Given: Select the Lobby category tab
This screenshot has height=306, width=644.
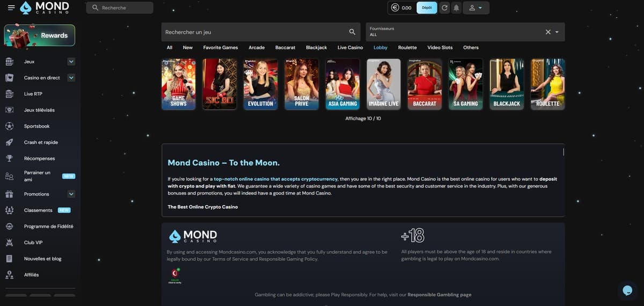Looking at the screenshot, I should click(x=380, y=47).
